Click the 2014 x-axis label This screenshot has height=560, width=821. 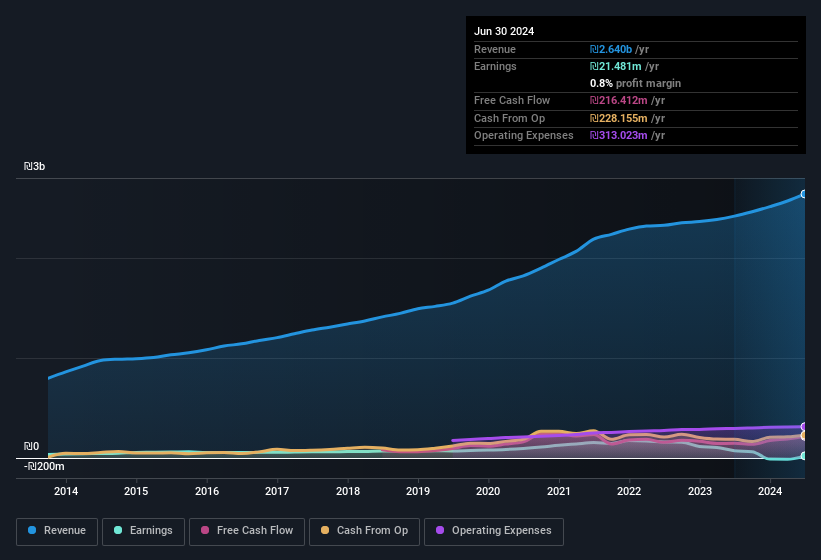66,491
